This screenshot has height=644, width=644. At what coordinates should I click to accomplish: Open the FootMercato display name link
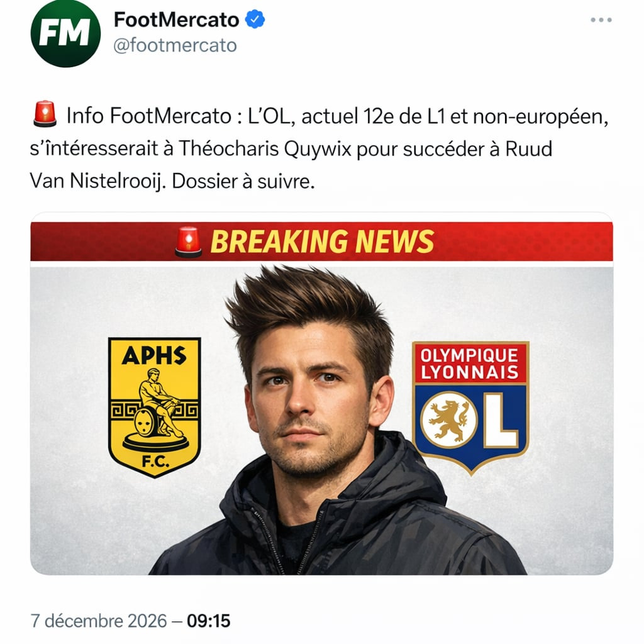(x=176, y=20)
